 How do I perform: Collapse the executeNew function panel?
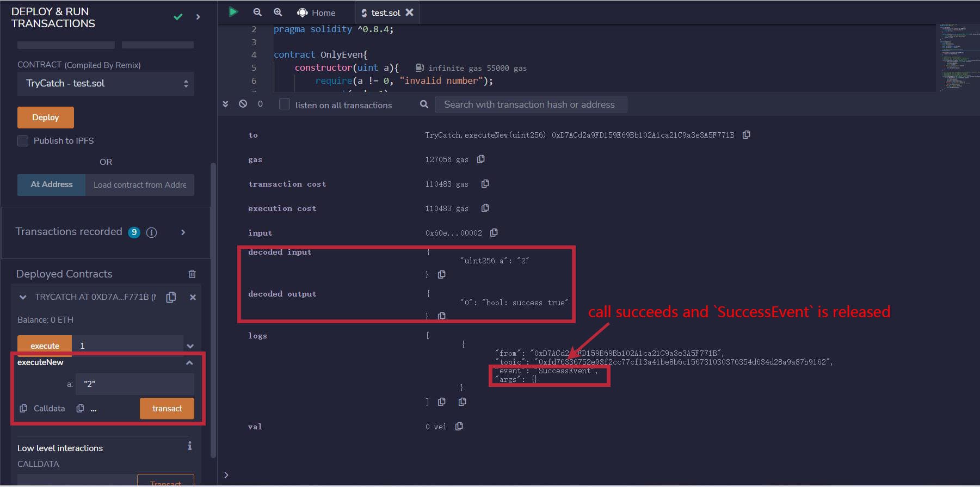(189, 363)
